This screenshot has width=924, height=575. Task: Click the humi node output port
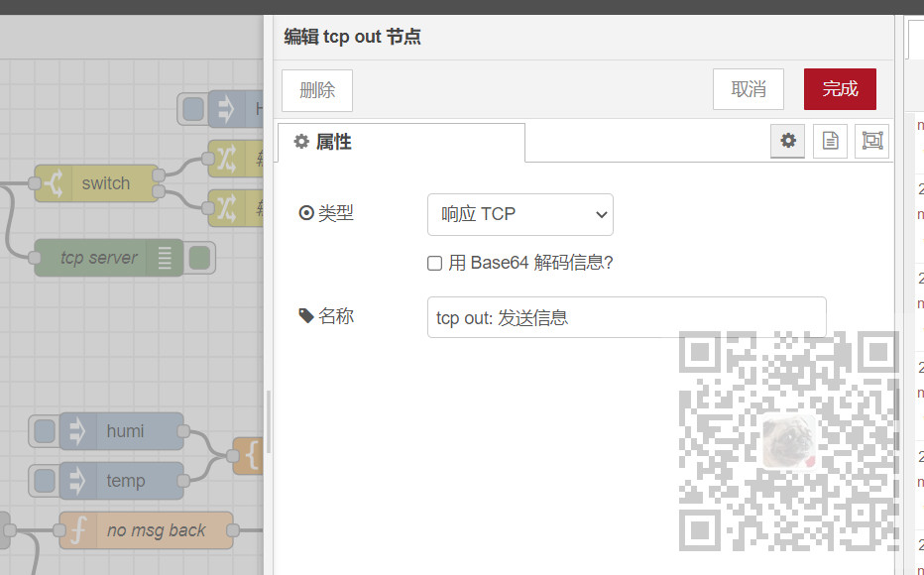(183, 431)
